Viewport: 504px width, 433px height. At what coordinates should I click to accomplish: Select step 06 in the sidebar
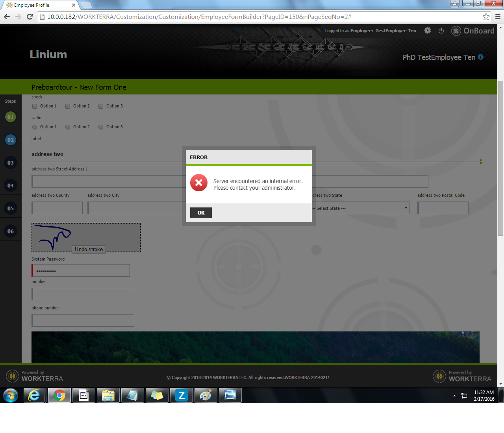pyautogui.click(x=11, y=231)
